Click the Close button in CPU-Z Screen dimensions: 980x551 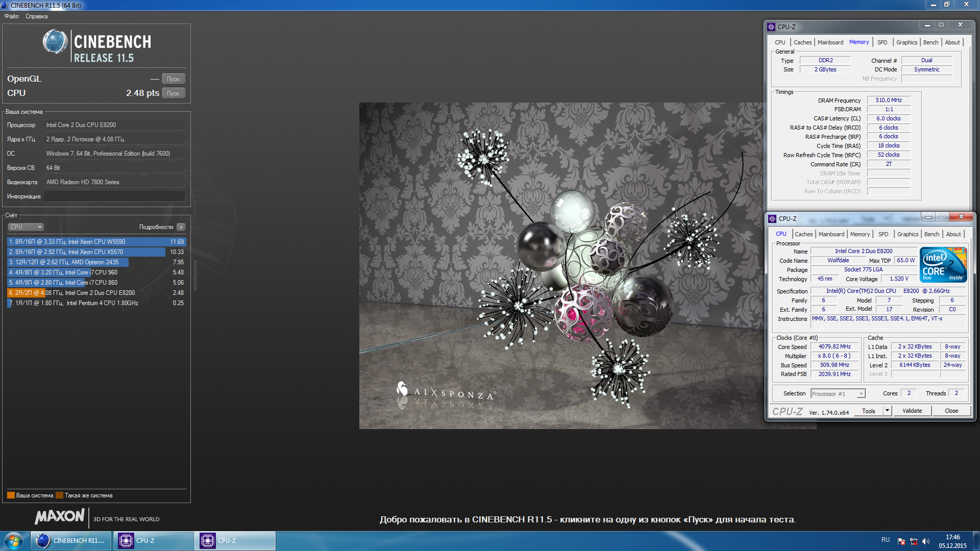pos(951,411)
